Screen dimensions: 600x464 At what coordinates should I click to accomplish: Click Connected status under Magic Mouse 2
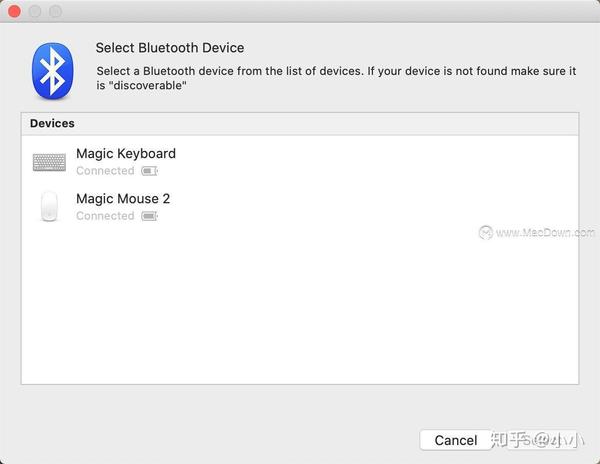105,216
